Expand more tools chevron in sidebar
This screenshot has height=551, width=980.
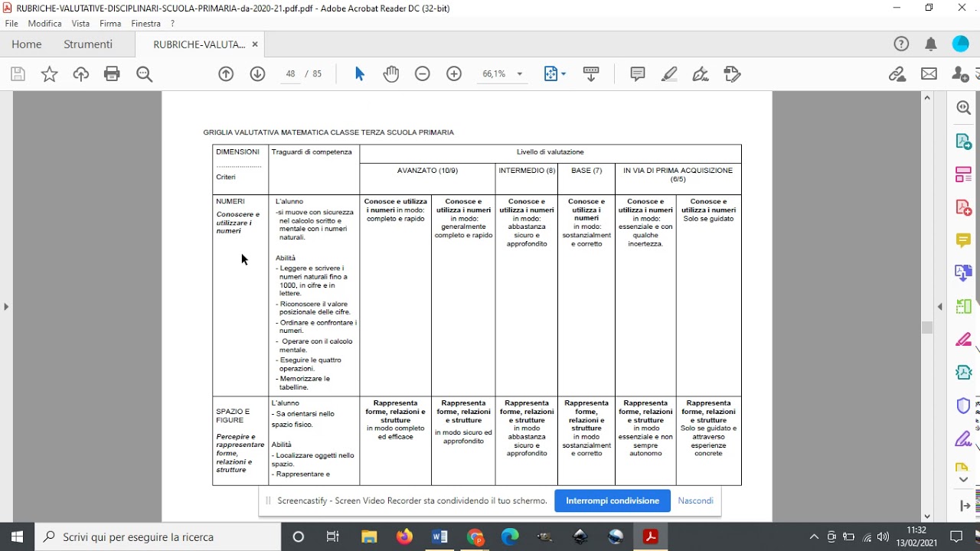tap(964, 480)
